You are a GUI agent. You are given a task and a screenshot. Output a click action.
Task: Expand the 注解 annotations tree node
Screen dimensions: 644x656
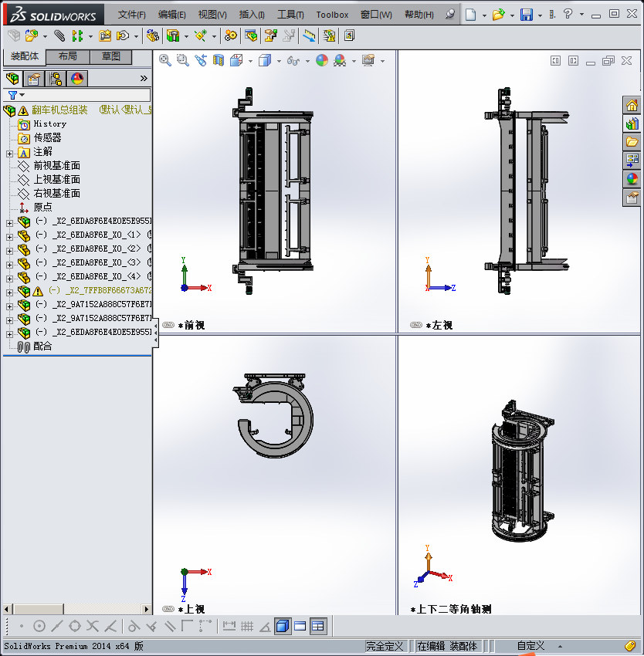[x=9, y=154]
